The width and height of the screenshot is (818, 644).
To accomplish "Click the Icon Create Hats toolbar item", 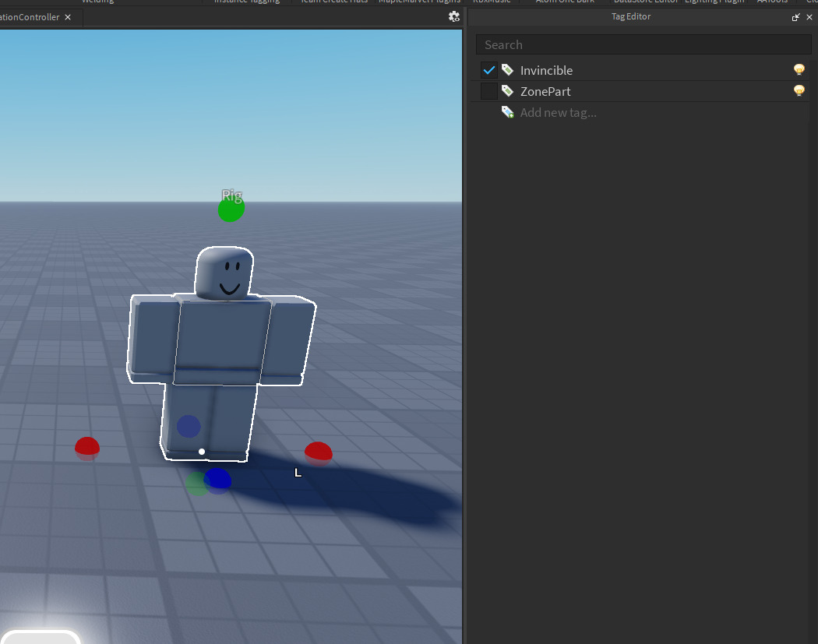I will (x=333, y=2).
